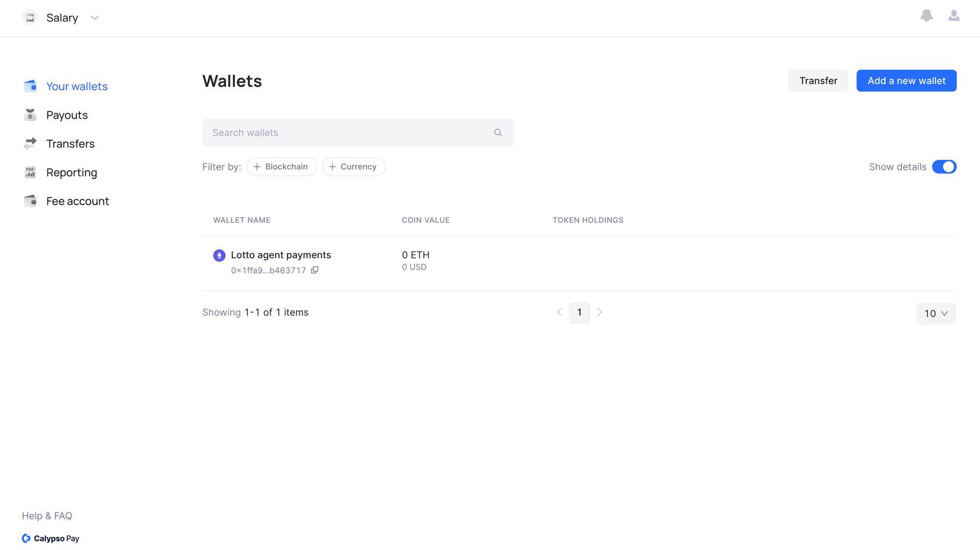This screenshot has height=550, width=980.
Task: Click the Add a new wallet button
Action: [906, 81]
